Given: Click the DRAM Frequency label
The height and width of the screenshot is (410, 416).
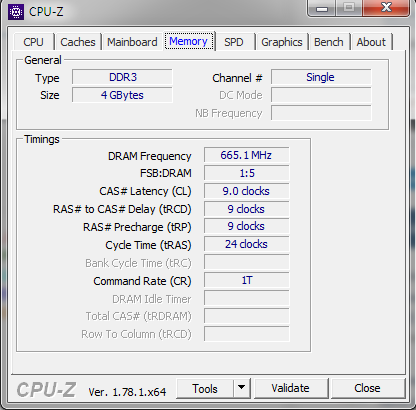Looking at the screenshot, I should [150, 156].
